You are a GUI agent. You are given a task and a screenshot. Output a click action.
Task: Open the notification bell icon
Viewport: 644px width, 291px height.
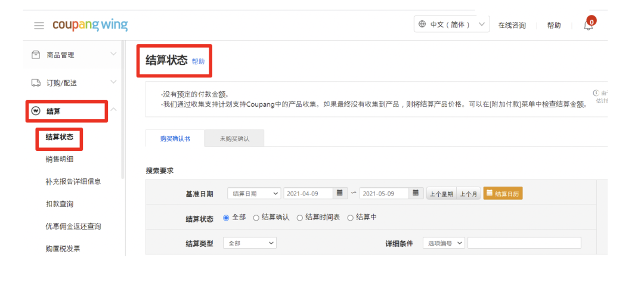point(588,25)
